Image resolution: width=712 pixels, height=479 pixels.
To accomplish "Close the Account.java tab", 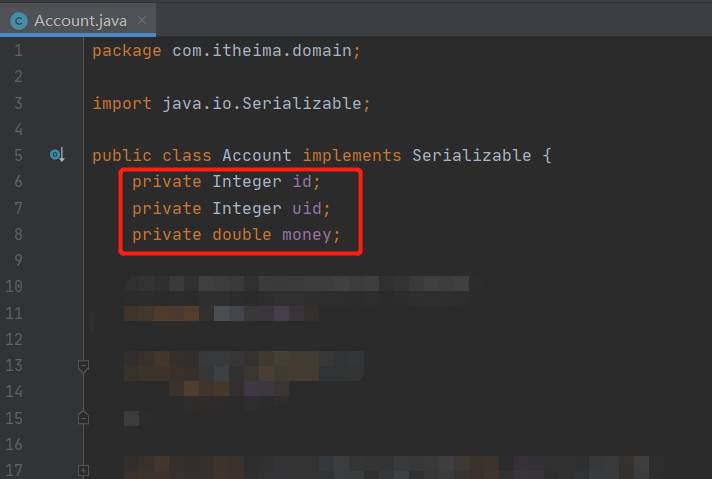I will pos(142,20).
